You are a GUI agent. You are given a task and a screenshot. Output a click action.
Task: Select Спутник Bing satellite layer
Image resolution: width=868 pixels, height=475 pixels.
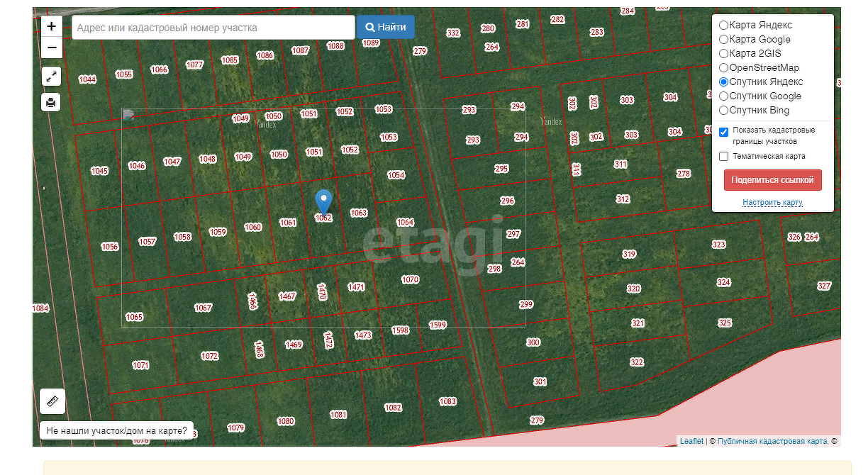(x=724, y=110)
